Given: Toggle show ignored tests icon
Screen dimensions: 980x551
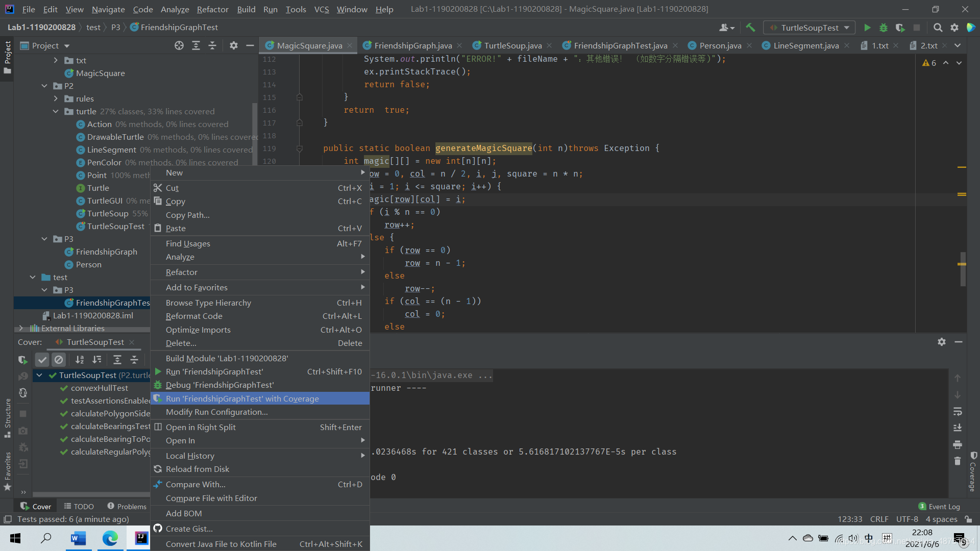Looking at the screenshot, I should (59, 360).
